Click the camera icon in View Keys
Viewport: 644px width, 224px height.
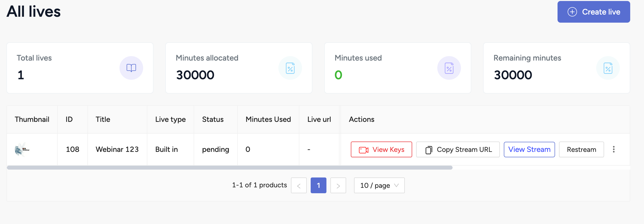pyautogui.click(x=363, y=150)
